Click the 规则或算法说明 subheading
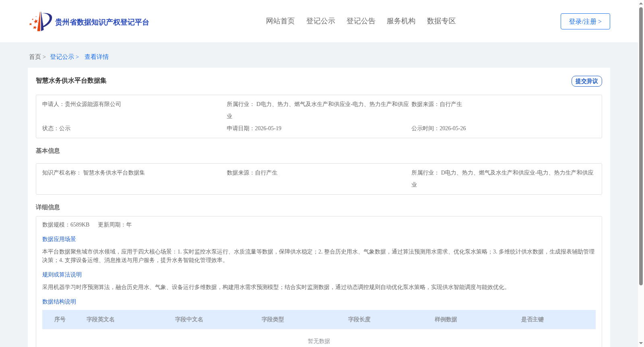Screen dimensions: 644x347 click(x=62, y=274)
